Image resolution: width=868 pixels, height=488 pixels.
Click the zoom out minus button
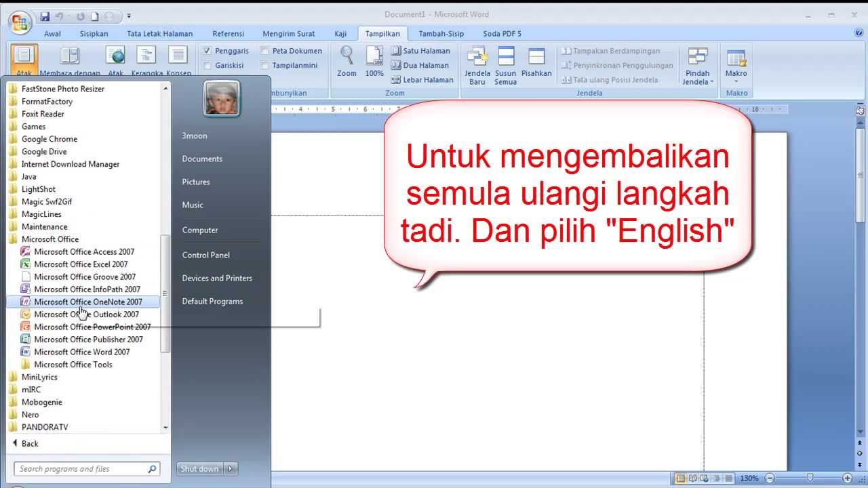pyautogui.click(x=769, y=479)
